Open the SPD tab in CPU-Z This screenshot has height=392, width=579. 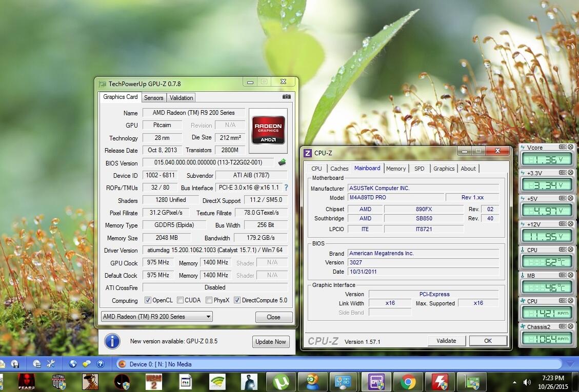[x=419, y=169]
